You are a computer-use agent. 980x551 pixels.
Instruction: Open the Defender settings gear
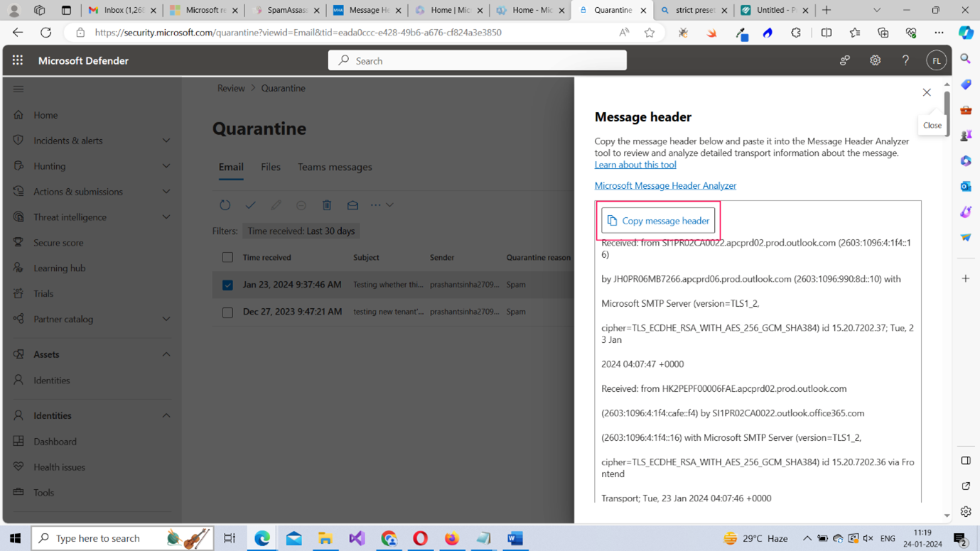pyautogui.click(x=875, y=61)
